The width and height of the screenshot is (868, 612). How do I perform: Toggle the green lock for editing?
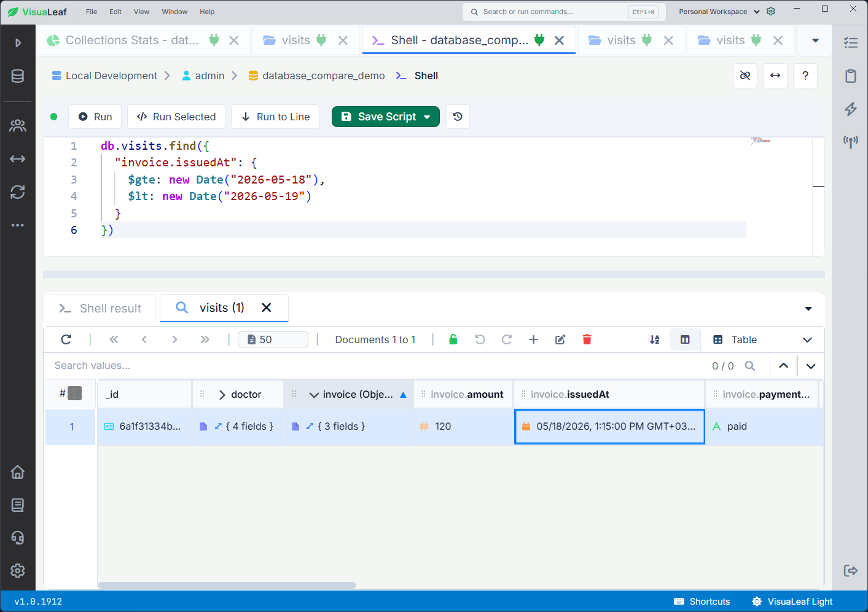tap(453, 339)
